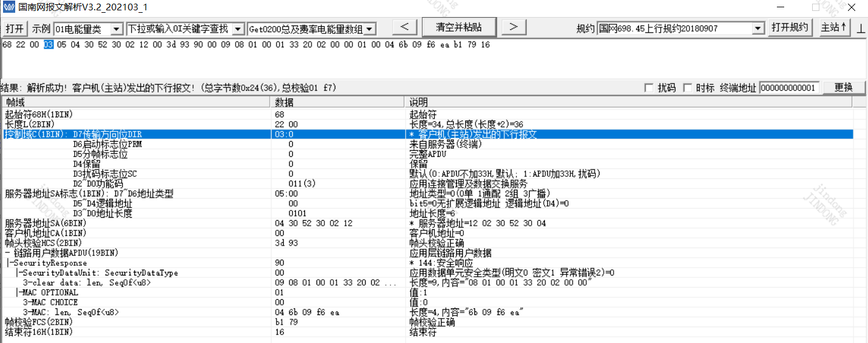Click description '* 144:安全响应'
This screenshot has height=343, width=868.
coord(440,263)
